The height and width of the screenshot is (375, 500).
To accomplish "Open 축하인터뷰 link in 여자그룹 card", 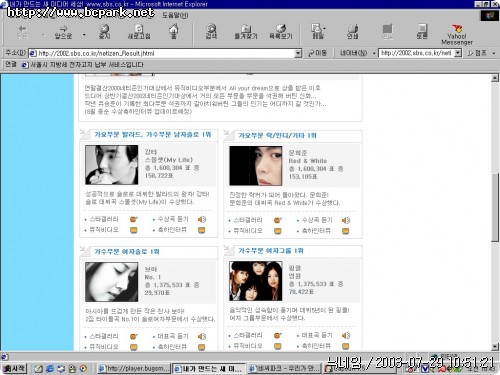I will pos(316,346).
